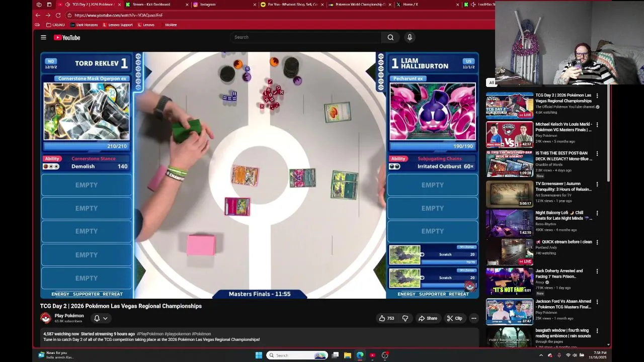Open options menu for Night Balcony Lofi video
Screen dimensions: 644x362
pos(597,213)
